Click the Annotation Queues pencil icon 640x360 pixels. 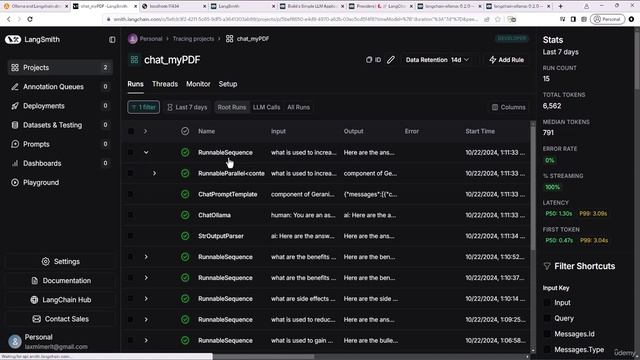click(x=15, y=87)
